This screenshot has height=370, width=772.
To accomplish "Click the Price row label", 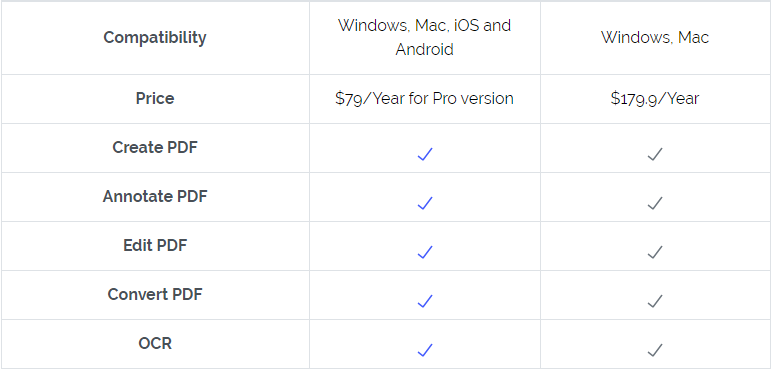I will [155, 98].
